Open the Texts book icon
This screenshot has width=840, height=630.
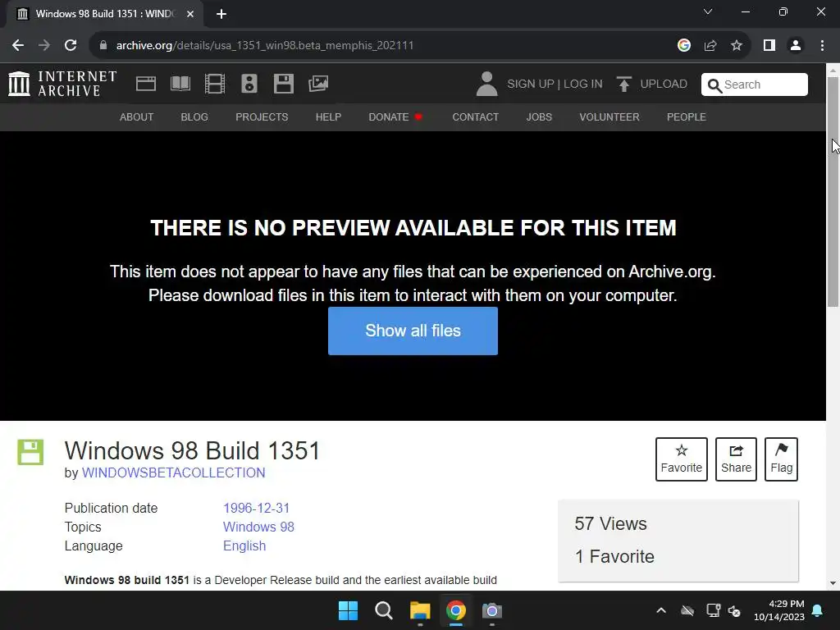tap(180, 84)
